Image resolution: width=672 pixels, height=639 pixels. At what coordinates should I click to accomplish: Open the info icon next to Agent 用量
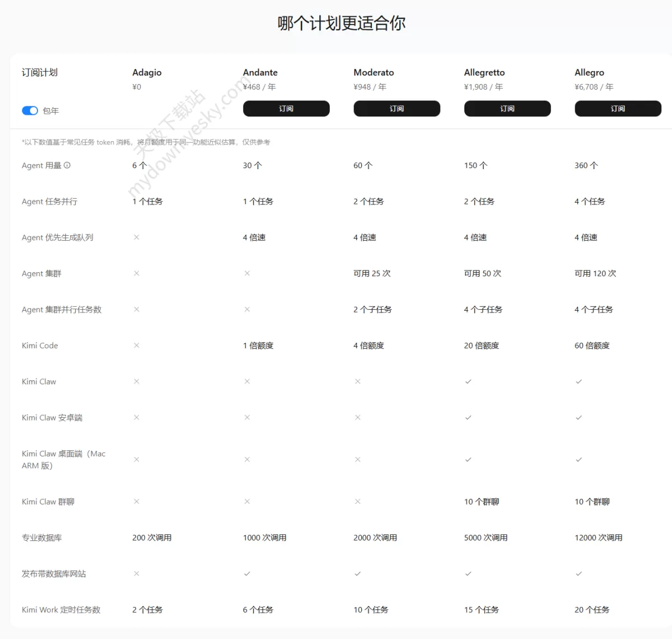tap(67, 165)
